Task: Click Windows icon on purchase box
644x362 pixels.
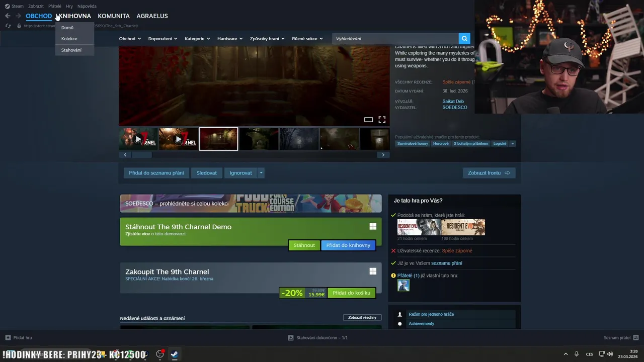Action: (373, 271)
